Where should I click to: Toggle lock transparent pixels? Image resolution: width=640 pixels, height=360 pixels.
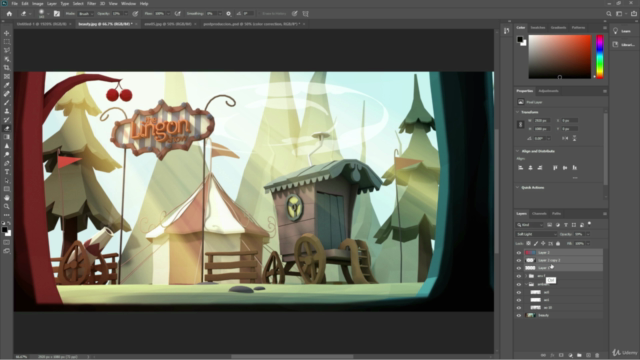pyautogui.click(x=528, y=243)
